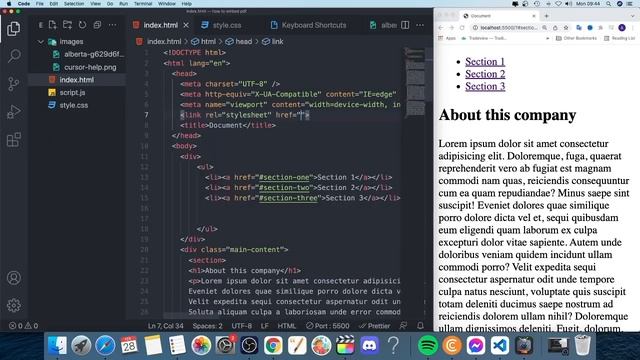The image size is (640, 360).
Task: Open style.css from file tree
Action: [x=73, y=105]
